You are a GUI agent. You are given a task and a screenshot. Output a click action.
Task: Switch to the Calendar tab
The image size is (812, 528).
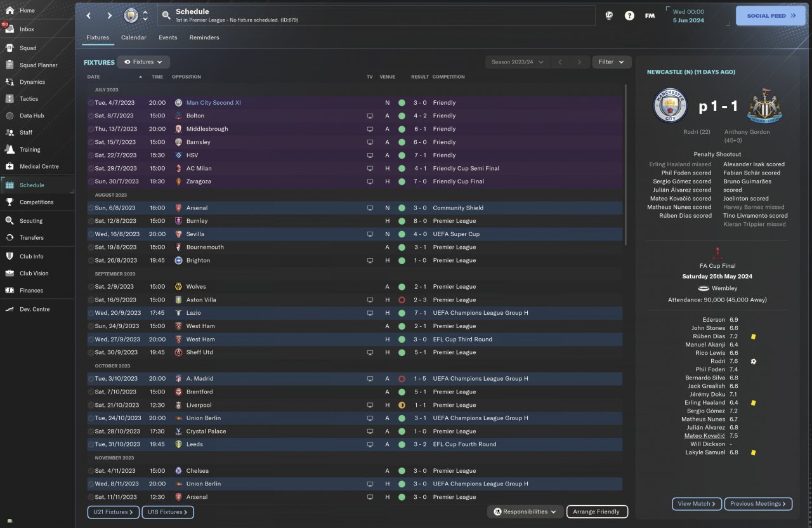[133, 37]
